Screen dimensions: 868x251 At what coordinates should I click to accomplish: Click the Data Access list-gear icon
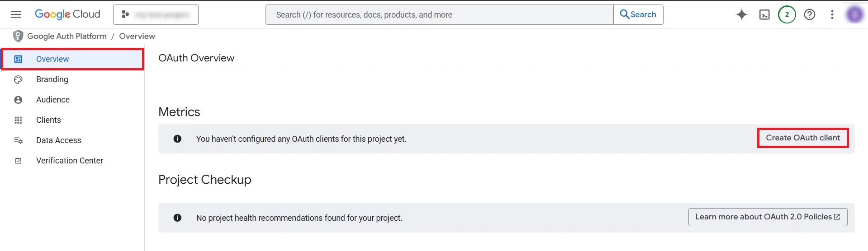[x=18, y=140]
